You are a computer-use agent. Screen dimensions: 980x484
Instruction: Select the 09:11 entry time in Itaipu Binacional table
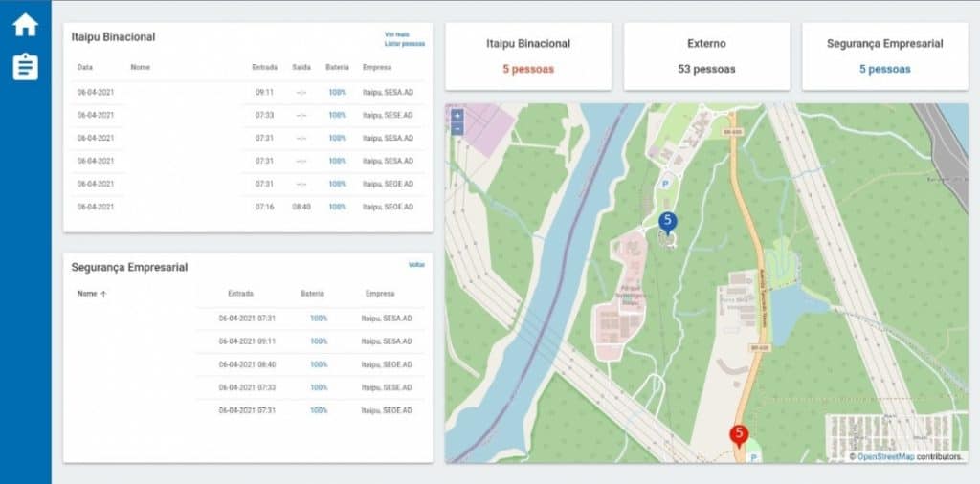pos(264,93)
